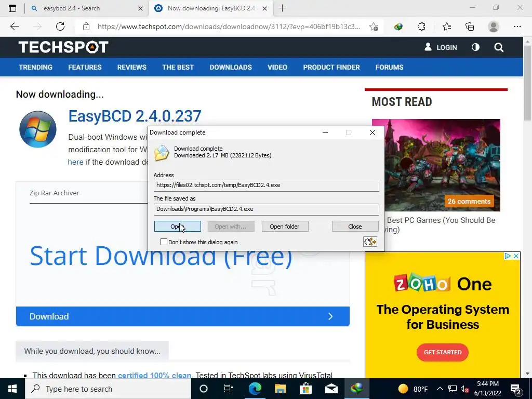Click the EasyBCD 2.4.0.237 title
This screenshot has width=532, height=399.
pos(135,116)
